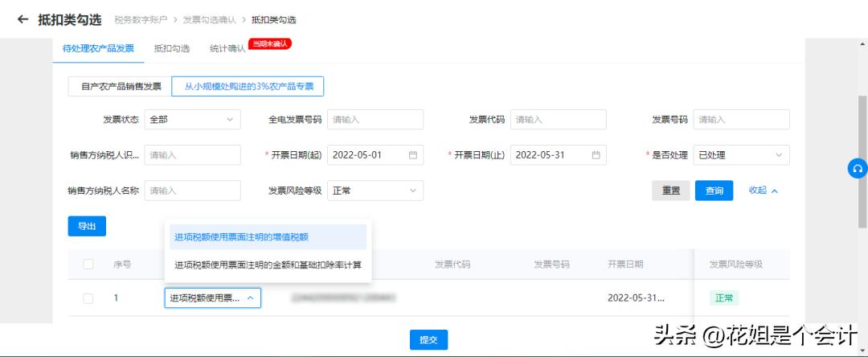868x357 pixels.
Task: Switch to 待处理农产品发票 tab
Action: pyautogui.click(x=98, y=49)
